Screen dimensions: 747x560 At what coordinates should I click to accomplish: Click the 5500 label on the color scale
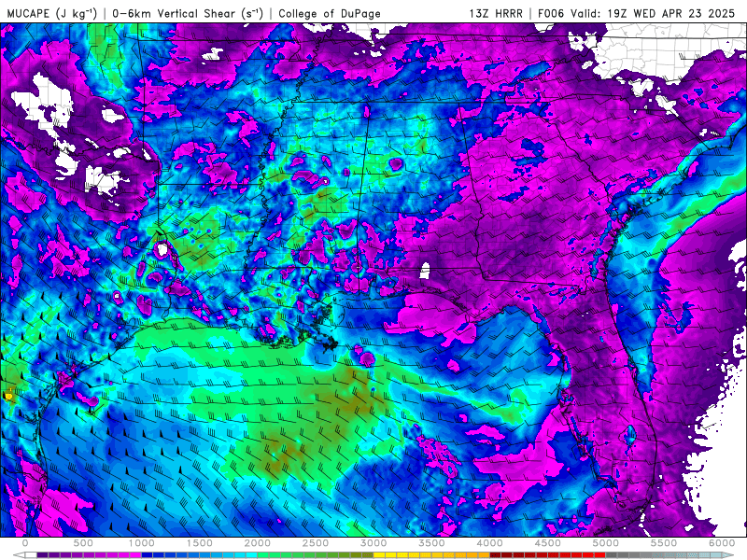(664, 543)
